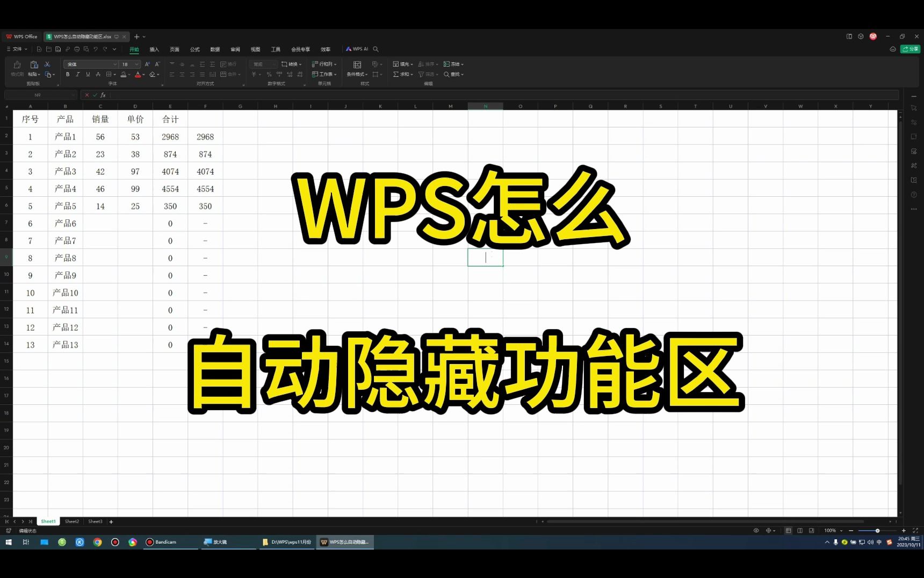The width and height of the screenshot is (924, 578).
Task: Click the 分享 (share) button
Action: [x=911, y=49]
